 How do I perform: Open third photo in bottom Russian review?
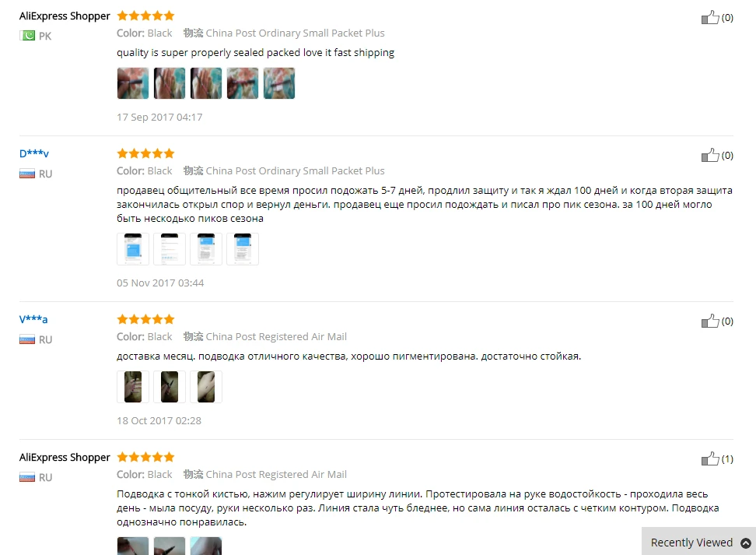point(206,546)
